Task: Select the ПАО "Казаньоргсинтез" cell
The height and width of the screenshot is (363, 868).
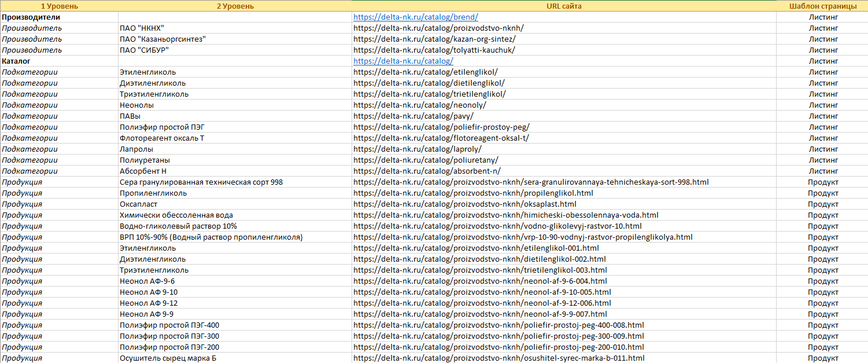Action: click(162, 39)
